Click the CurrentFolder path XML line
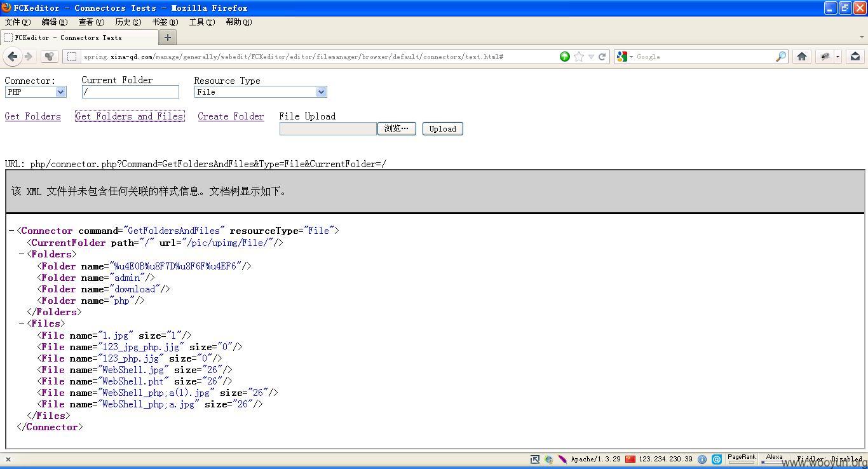868x469 pixels. pyautogui.click(x=155, y=243)
